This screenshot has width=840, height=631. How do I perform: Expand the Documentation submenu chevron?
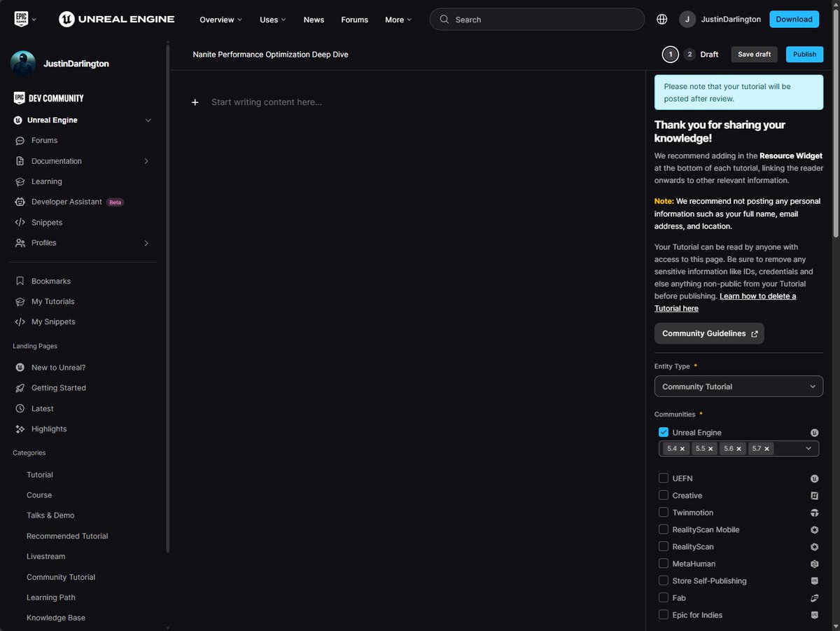pyautogui.click(x=146, y=161)
